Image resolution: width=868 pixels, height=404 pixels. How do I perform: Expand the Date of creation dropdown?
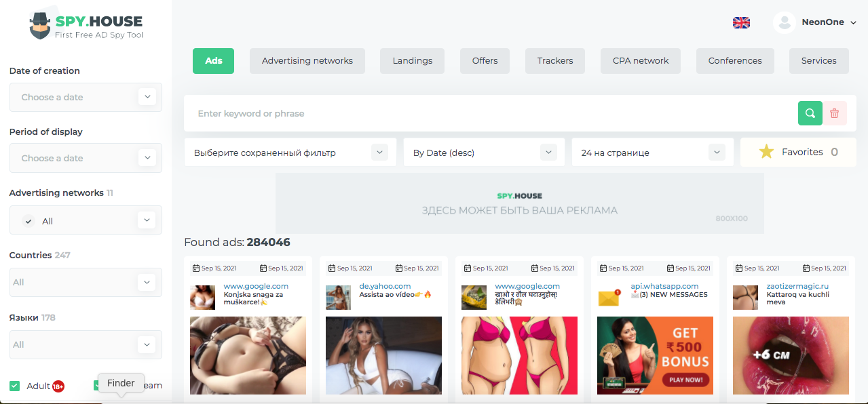click(147, 97)
